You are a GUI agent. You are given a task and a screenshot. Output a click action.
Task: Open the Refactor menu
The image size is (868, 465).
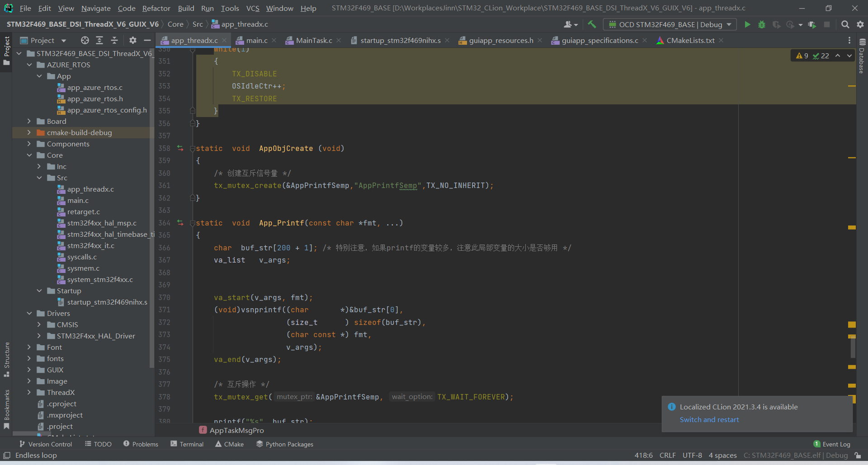tap(156, 8)
